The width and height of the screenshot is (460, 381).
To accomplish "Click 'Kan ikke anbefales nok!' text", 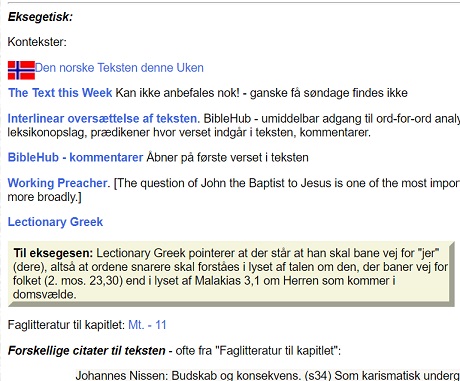I will click(x=177, y=93).
